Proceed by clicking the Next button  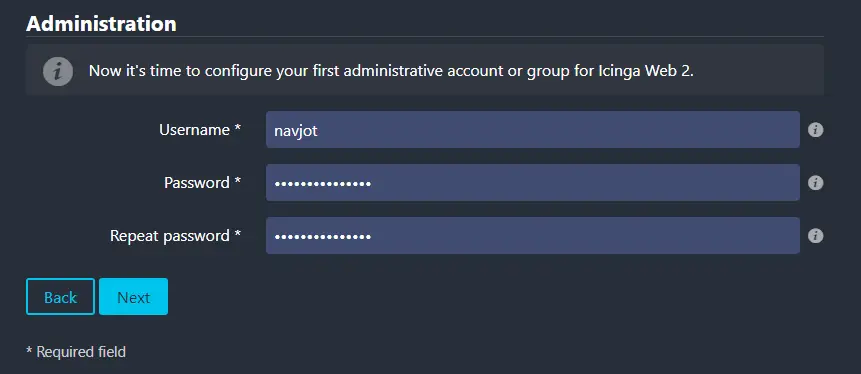click(133, 297)
